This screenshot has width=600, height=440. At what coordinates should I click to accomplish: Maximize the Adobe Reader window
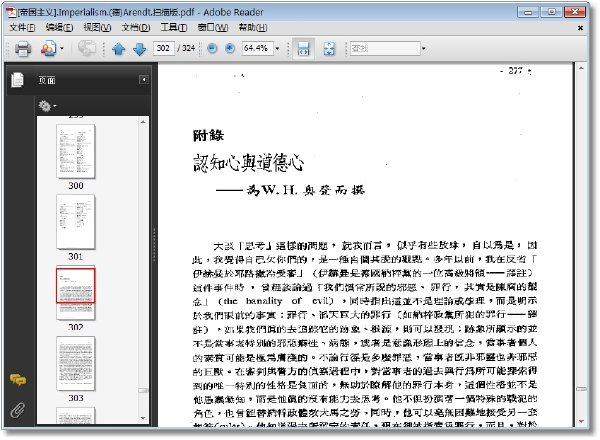(x=551, y=12)
